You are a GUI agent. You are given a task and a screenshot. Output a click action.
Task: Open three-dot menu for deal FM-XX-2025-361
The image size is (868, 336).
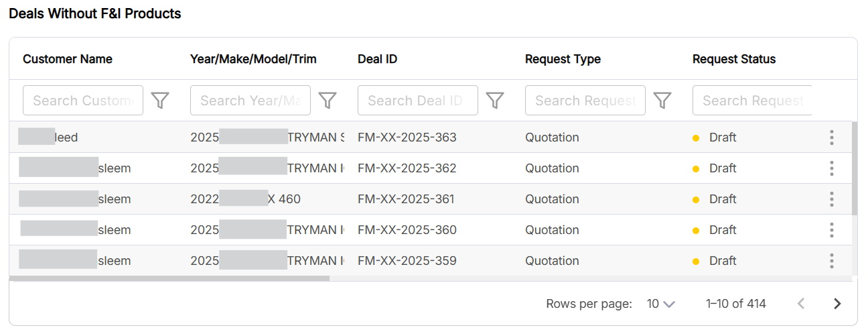pyautogui.click(x=831, y=199)
